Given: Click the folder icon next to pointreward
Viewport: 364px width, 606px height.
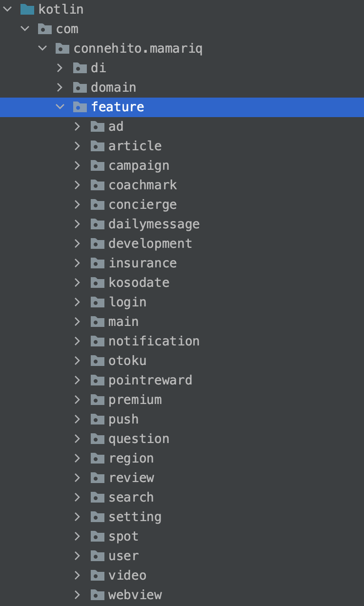Looking at the screenshot, I should 97,380.
